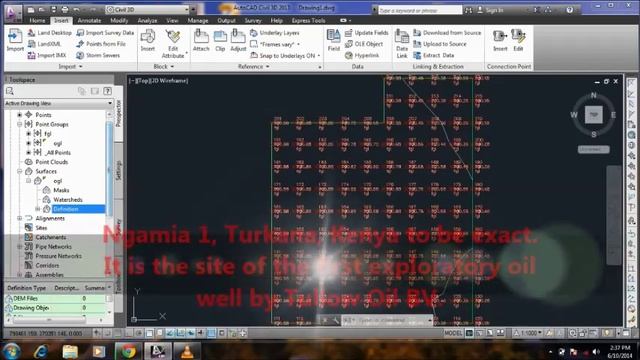Open the Express Tools tab
The height and width of the screenshot is (360, 640).
(x=308, y=20)
